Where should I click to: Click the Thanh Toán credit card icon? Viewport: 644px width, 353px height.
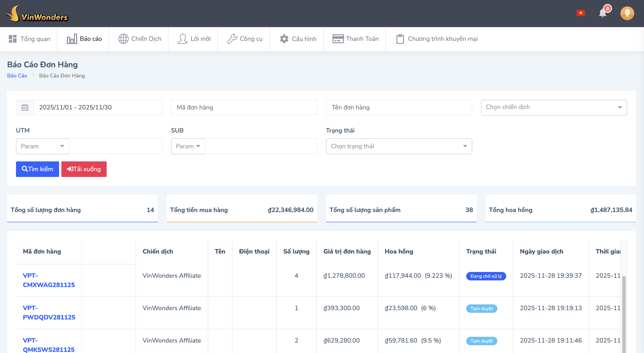tap(338, 39)
